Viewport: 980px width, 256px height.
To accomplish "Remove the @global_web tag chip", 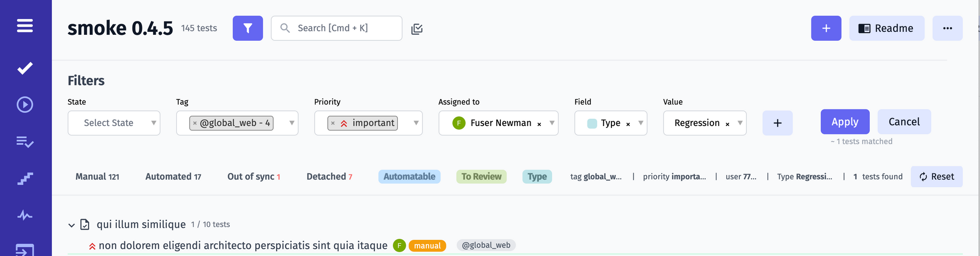I will [195, 123].
